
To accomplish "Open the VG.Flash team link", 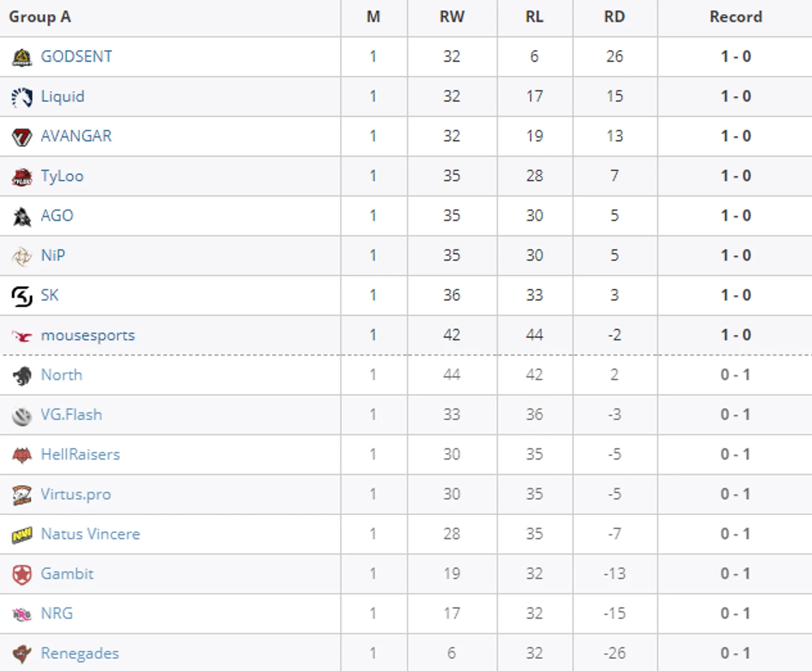I will 71,415.
